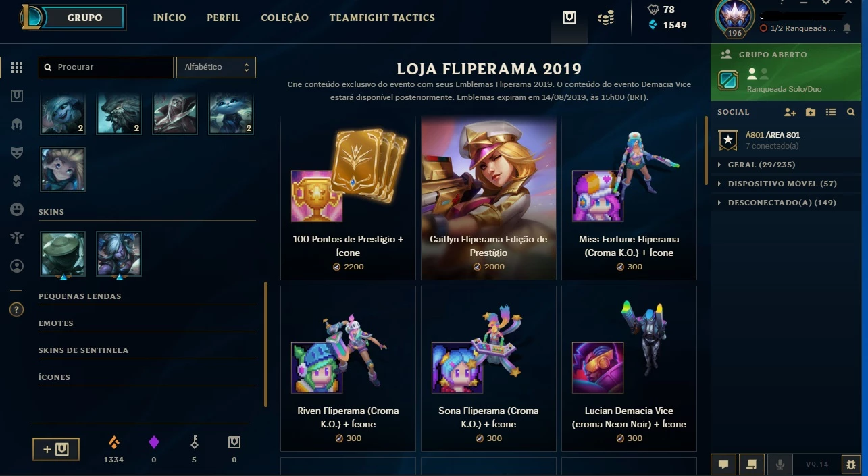Screen dimensions: 868x476
Task: Open the Loot tab icon in top bar
Action: pyautogui.click(x=569, y=18)
